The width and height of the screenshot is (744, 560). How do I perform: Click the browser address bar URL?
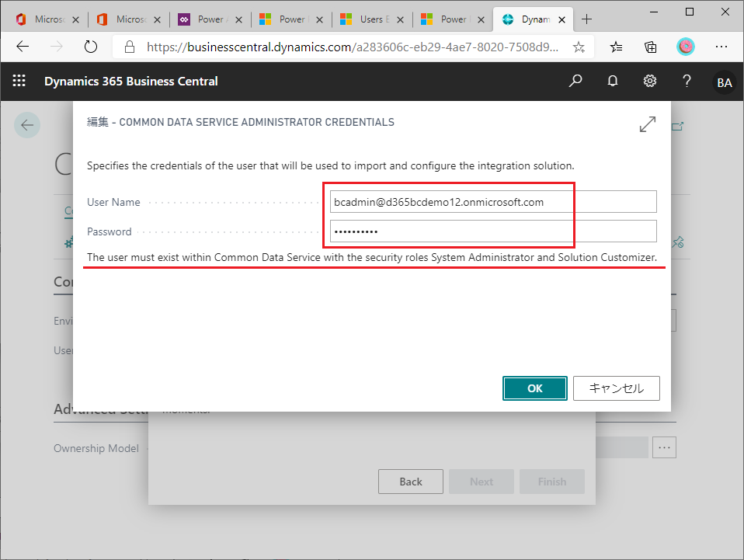pyautogui.click(x=352, y=47)
